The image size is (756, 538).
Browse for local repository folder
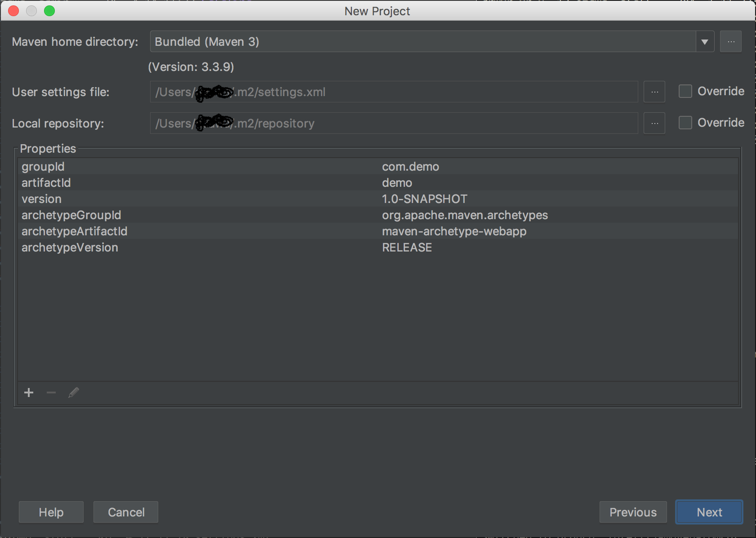pyautogui.click(x=654, y=123)
